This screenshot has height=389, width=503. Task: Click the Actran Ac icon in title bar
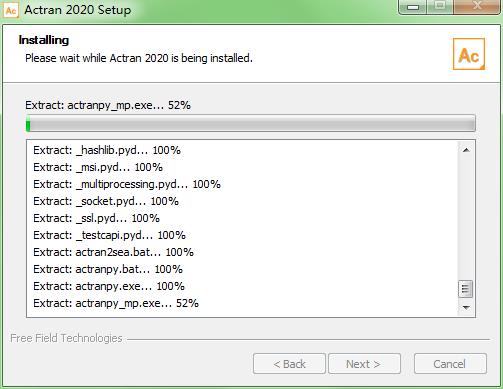point(11,10)
